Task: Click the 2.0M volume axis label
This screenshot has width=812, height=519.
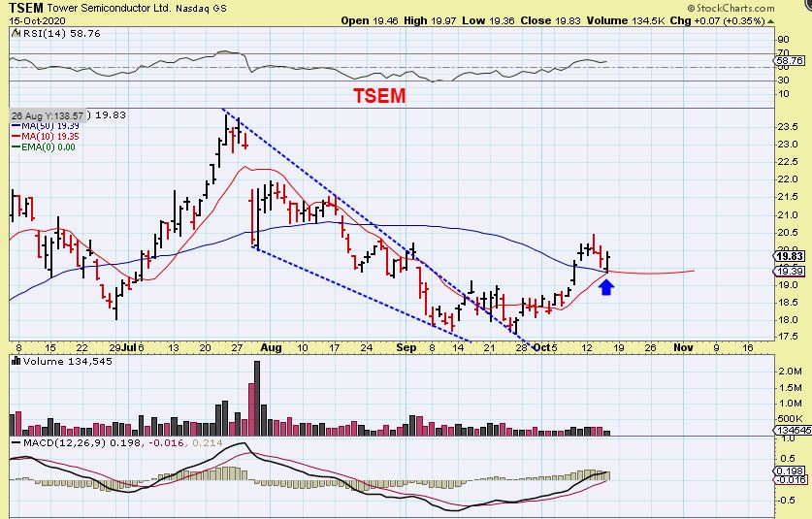Action: click(790, 372)
